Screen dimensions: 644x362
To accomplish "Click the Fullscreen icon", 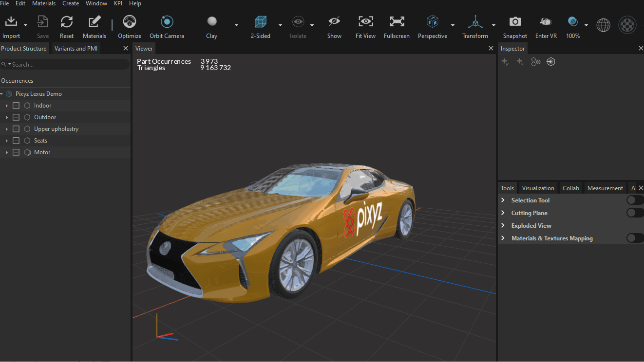I will [x=397, y=22].
